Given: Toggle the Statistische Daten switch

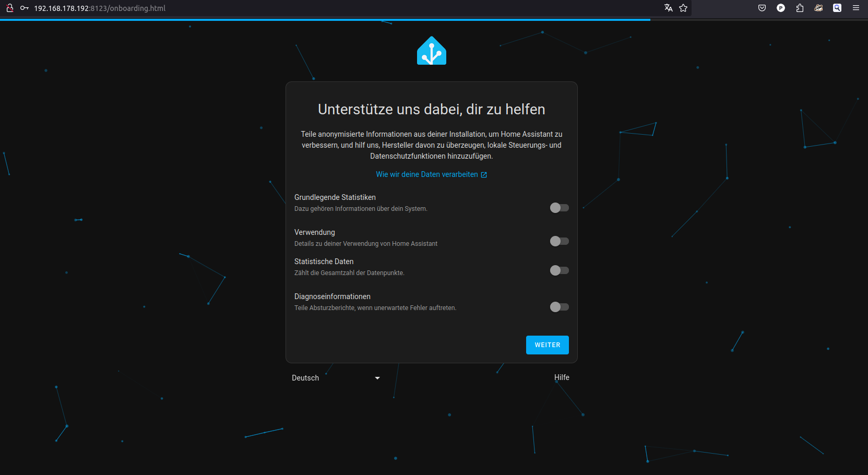Looking at the screenshot, I should 559,270.
